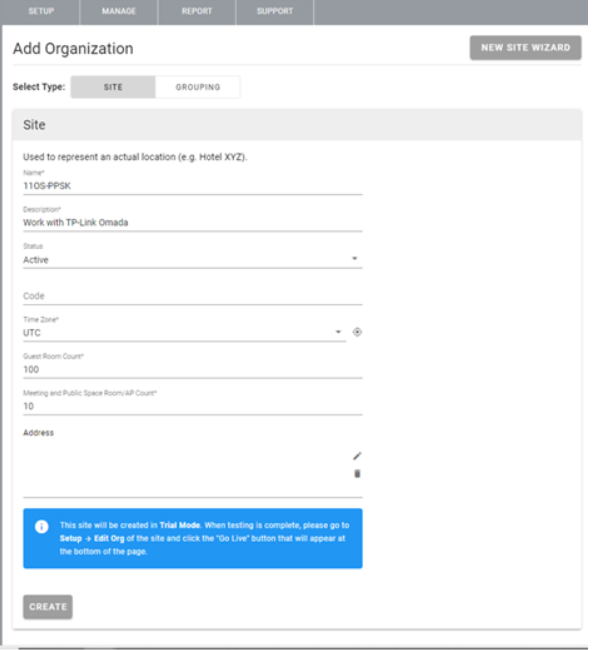Click the trash icon to delete Address

(357, 474)
